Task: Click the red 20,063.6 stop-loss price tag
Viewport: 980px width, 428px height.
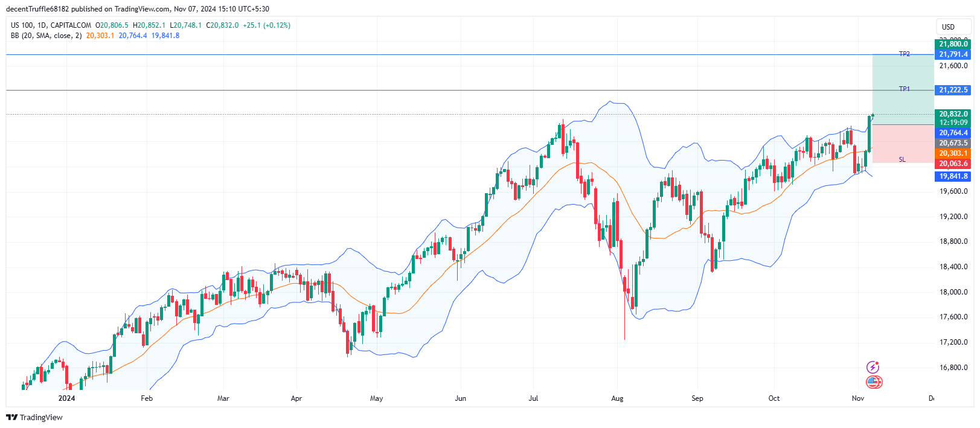Action: pyautogui.click(x=953, y=164)
